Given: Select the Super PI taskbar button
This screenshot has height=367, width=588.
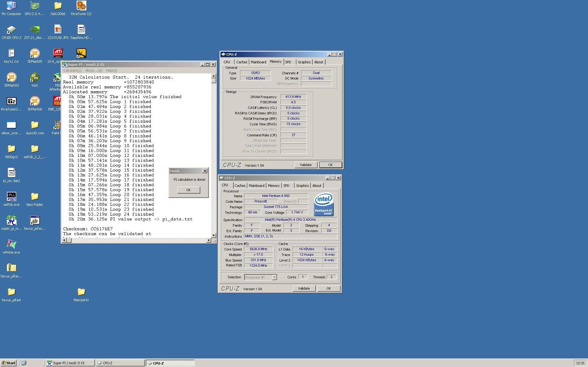Looking at the screenshot, I should pyautogui.click(x=70, y=363).
